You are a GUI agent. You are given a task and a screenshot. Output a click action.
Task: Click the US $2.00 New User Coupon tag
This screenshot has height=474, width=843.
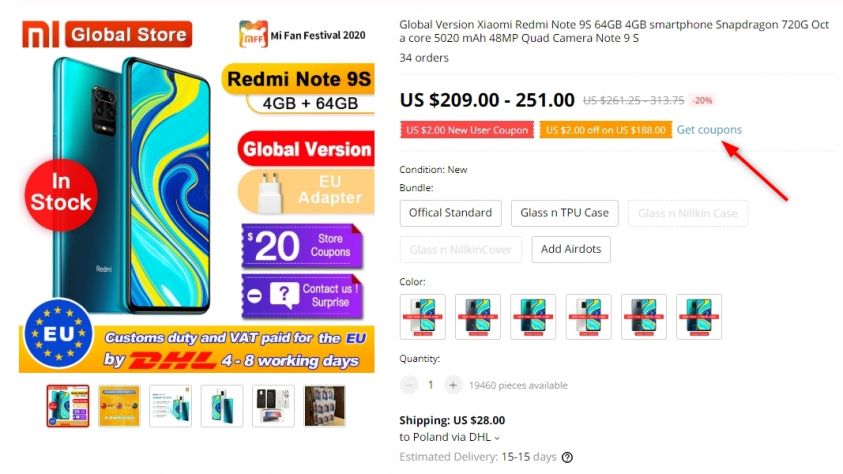click(467, 130)
